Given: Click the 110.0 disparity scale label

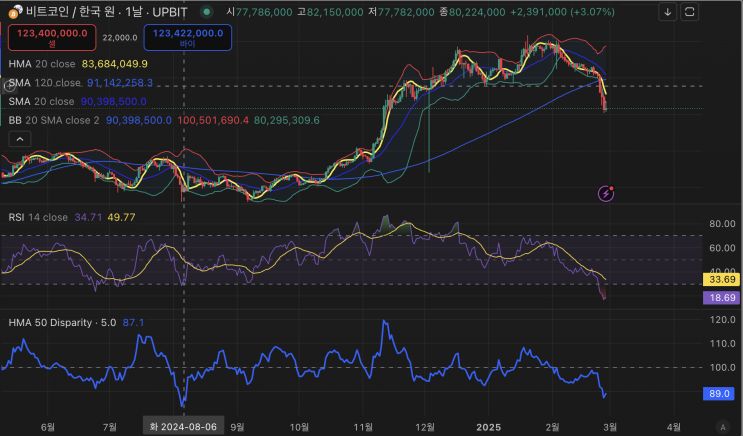Looking at the screenshot, I should (722, 344).
